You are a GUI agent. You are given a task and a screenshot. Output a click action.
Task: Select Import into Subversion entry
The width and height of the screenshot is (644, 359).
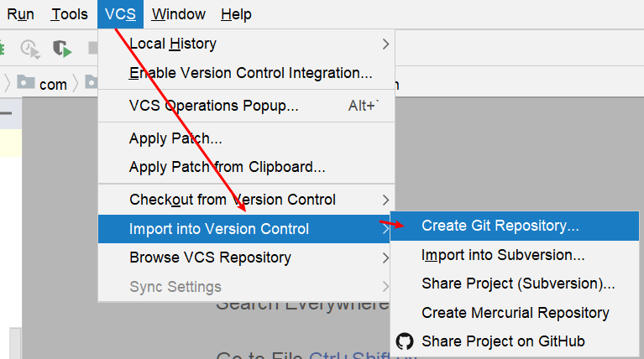coord(515,255)
